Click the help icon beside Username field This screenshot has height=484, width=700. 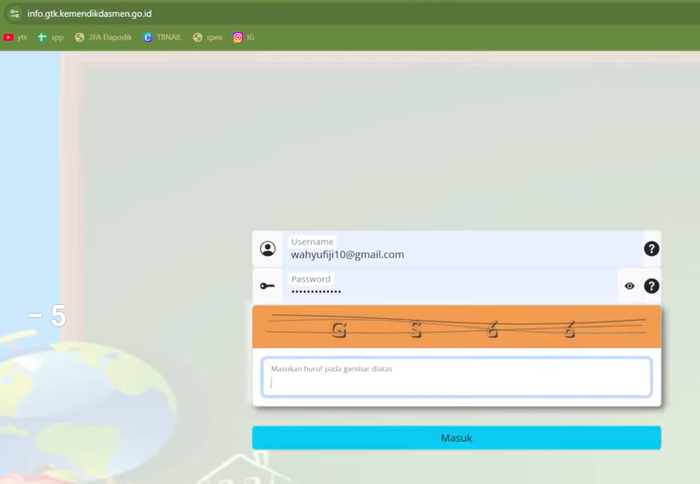coord(651,249)
